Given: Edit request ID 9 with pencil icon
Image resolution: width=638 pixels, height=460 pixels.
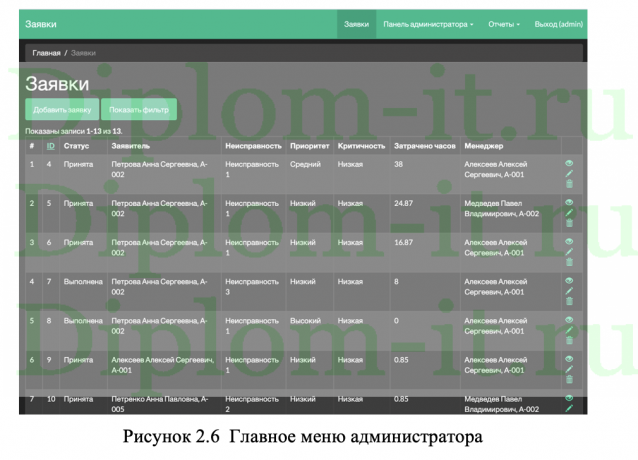Looking at the screenshot, I should click(569, 369).
